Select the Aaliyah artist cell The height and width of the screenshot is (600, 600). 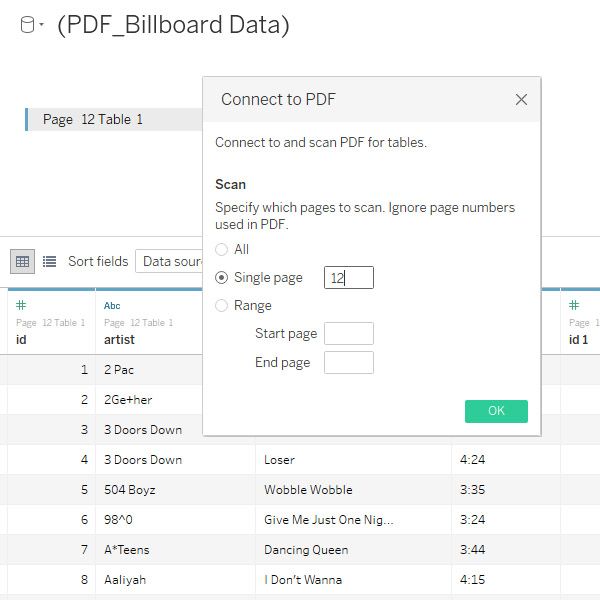click(x=127, y=579)
